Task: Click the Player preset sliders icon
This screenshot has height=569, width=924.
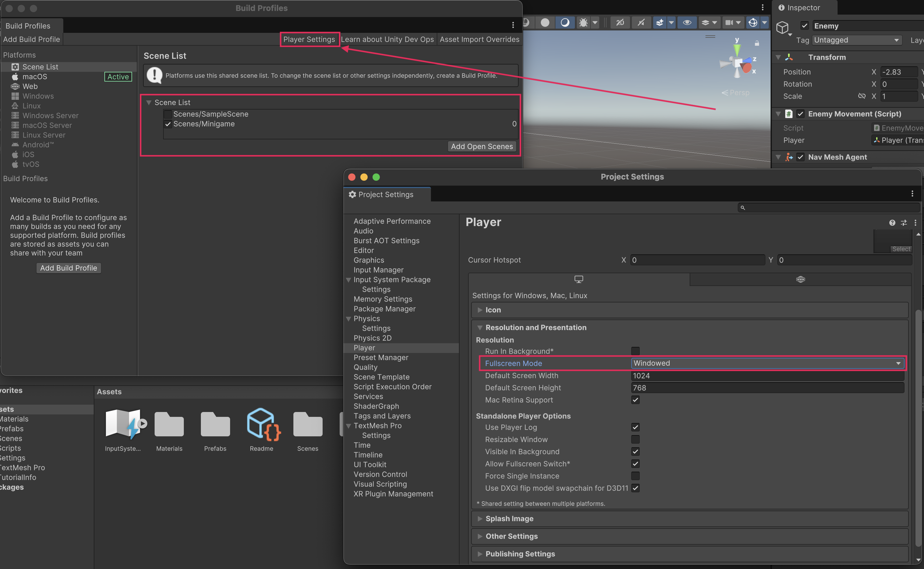Action: tap(904, 223)
